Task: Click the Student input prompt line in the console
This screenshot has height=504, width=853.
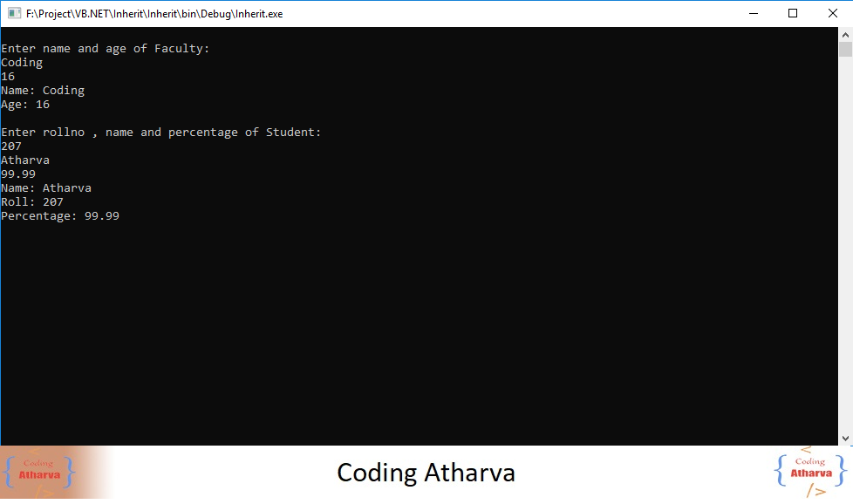Action: click(x=160, y=132)
